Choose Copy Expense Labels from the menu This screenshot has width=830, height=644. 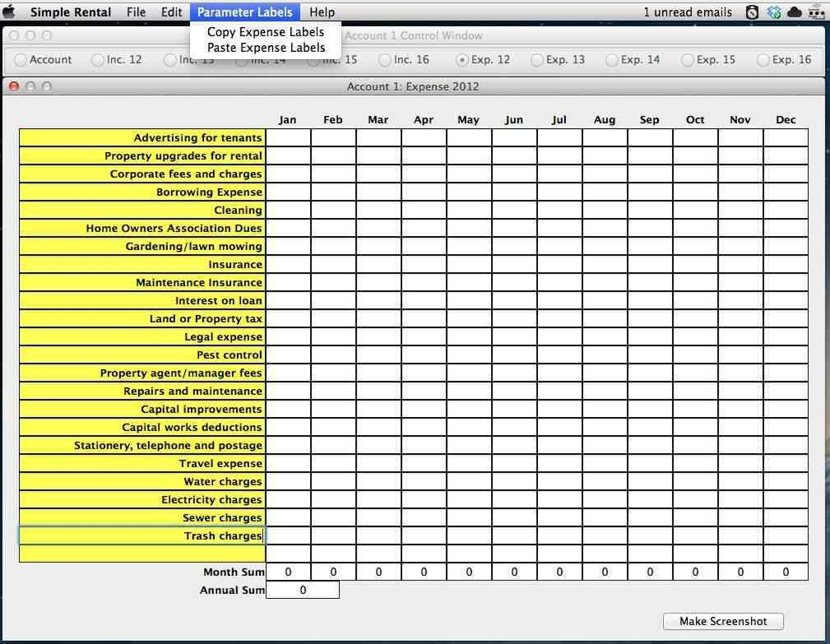pos(265,32)
